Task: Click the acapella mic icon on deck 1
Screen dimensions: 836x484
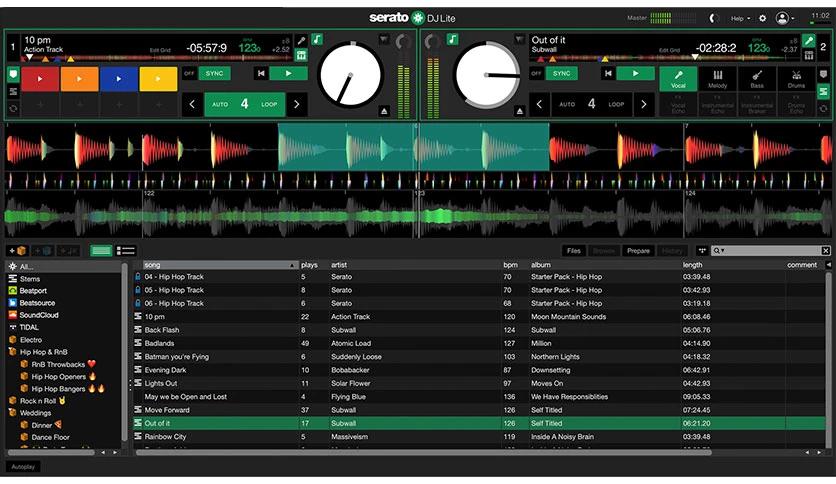Action: (x=301, y=41)
